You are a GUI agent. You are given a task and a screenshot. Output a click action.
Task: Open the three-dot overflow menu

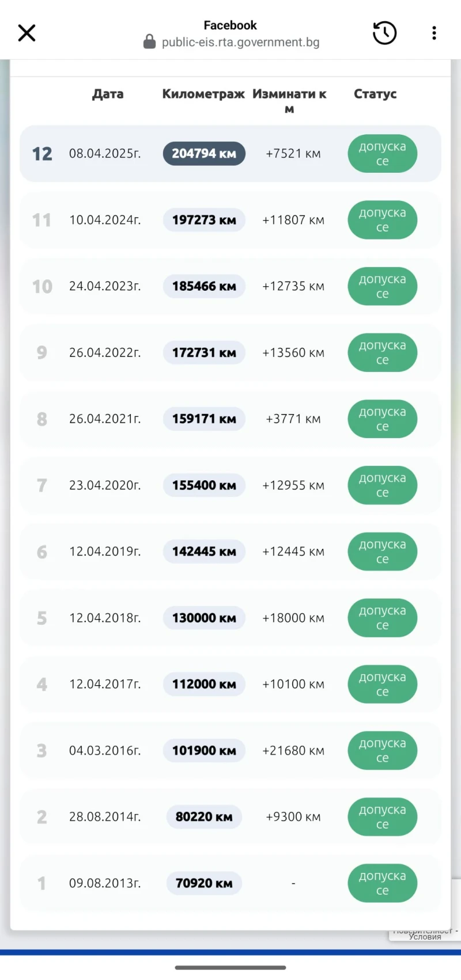click(x=434, y=33)
